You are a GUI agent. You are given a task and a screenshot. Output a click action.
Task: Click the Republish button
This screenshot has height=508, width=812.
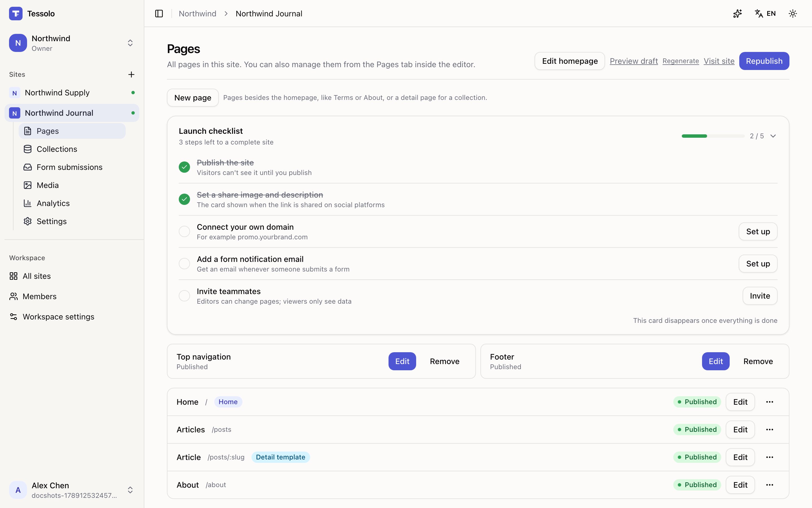click(x=764, y=61)
